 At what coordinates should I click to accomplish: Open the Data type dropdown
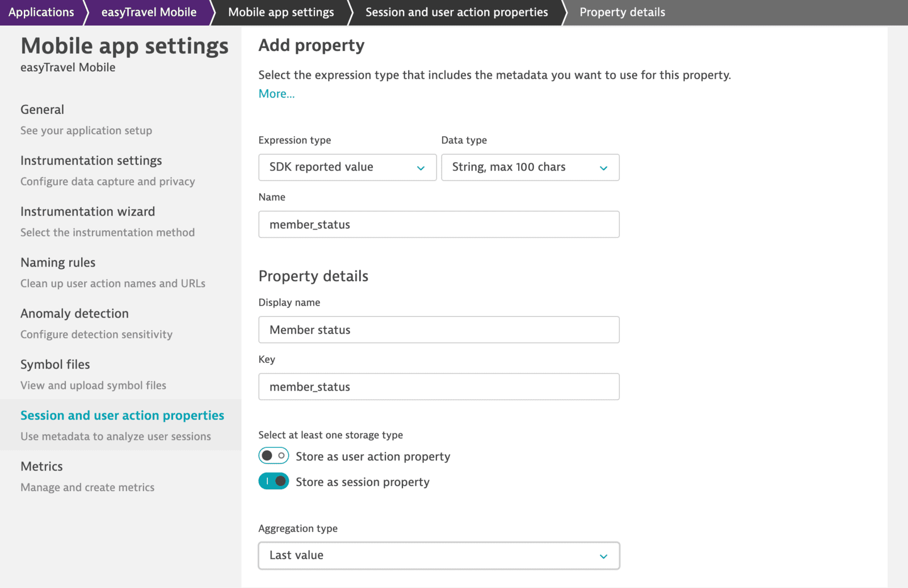click(529, 167)
